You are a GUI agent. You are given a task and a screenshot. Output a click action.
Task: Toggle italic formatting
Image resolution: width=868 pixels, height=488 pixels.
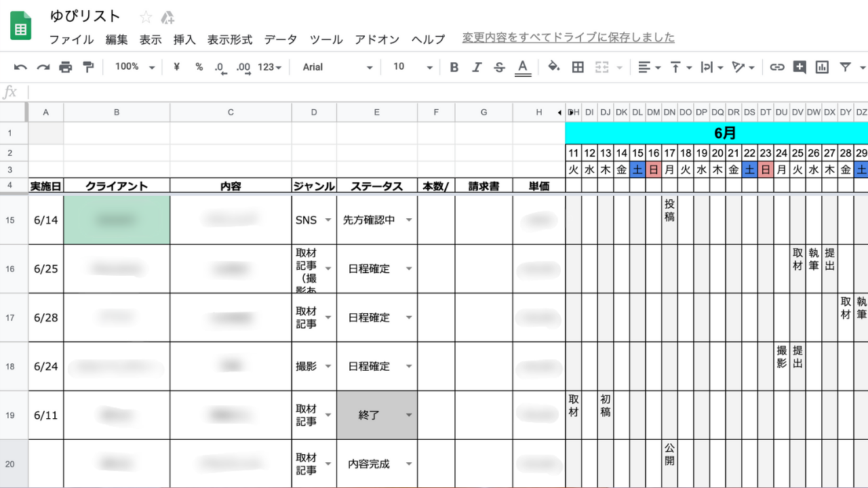click(477, 67)
